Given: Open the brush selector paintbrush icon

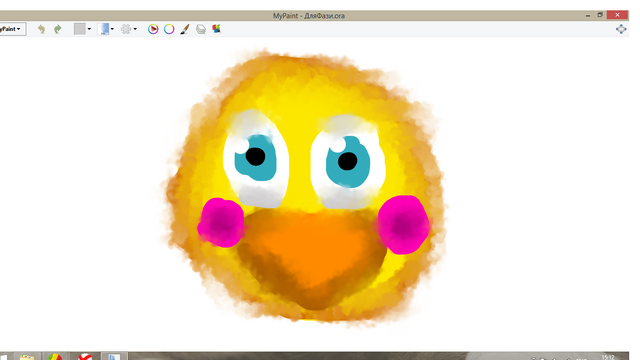Looking at the screenshot, I should 184,29.
